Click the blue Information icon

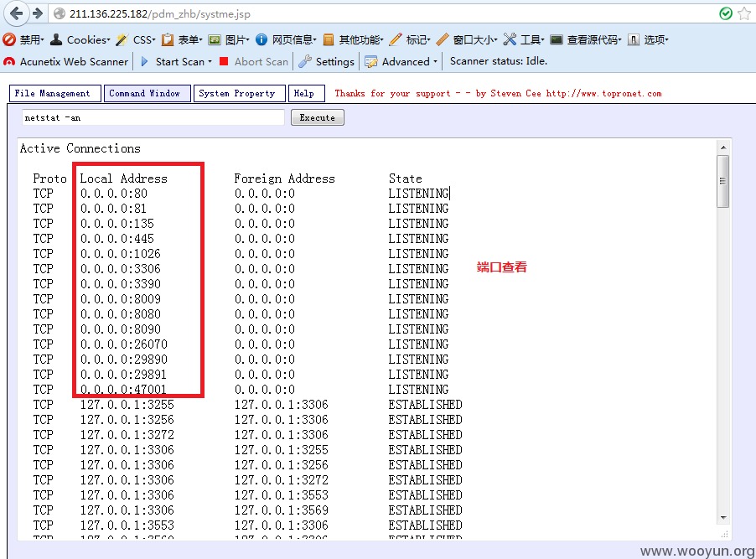261,39
